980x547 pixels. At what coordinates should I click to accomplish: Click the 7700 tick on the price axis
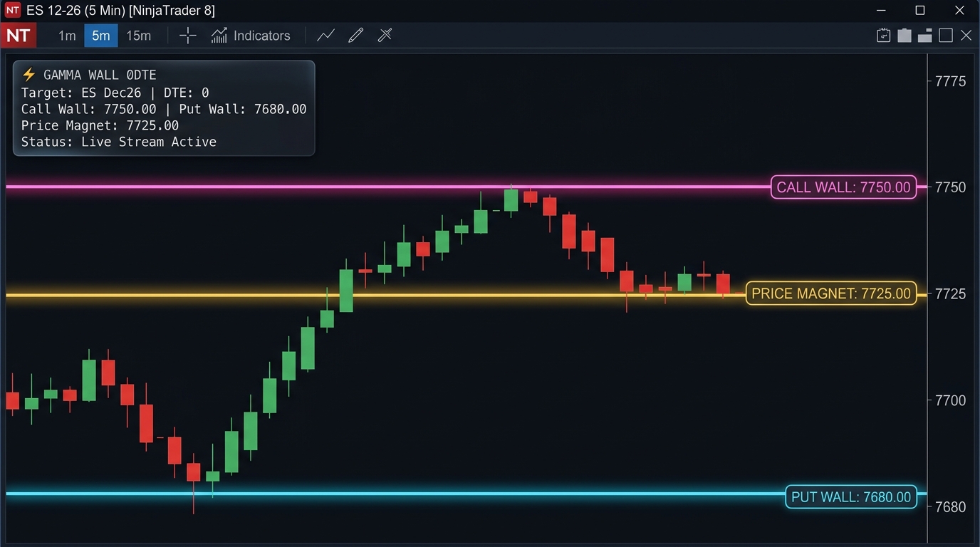click(950, 400)
